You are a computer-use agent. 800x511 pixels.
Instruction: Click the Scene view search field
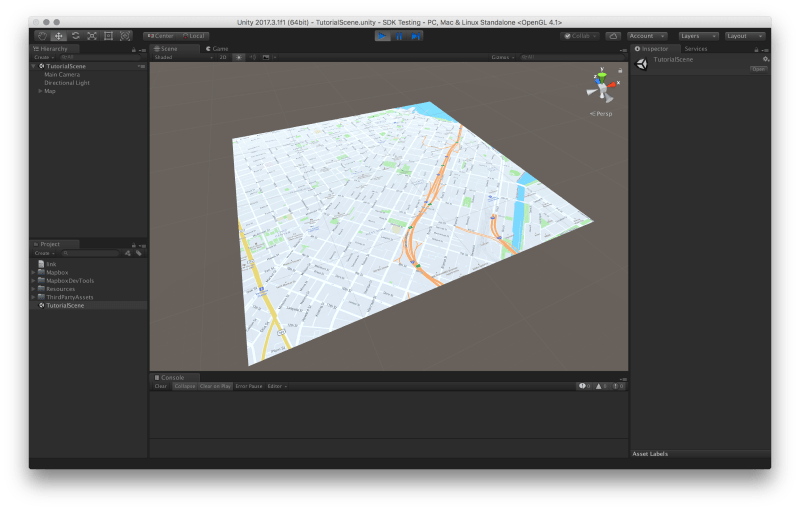[570, 57]
